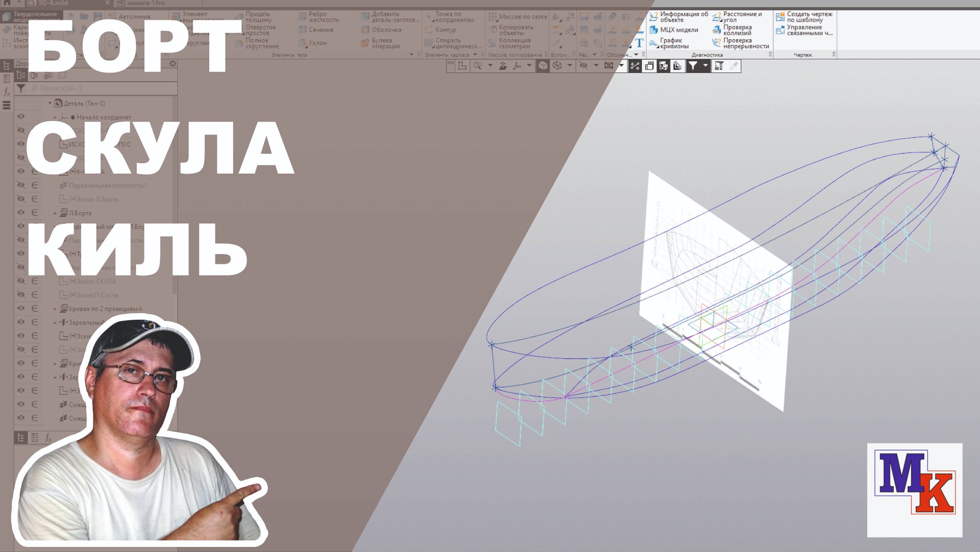Toggle visibility eye of Начало координат

pos(21,117)
